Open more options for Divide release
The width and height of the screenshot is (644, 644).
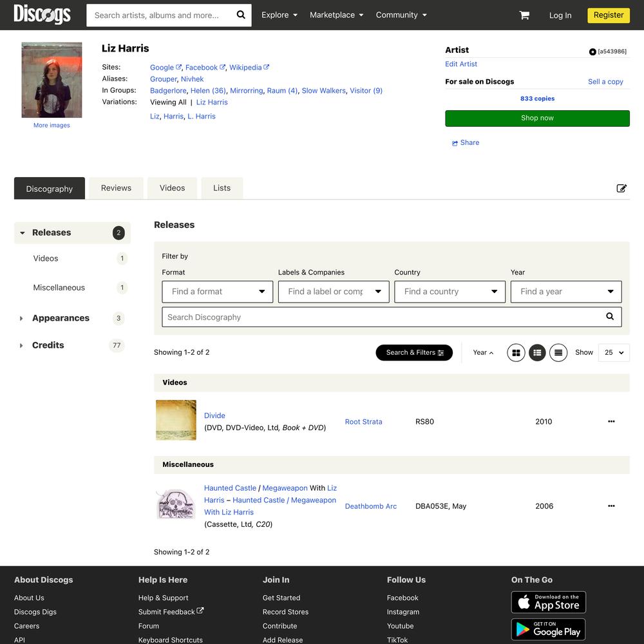click(611, 421)
